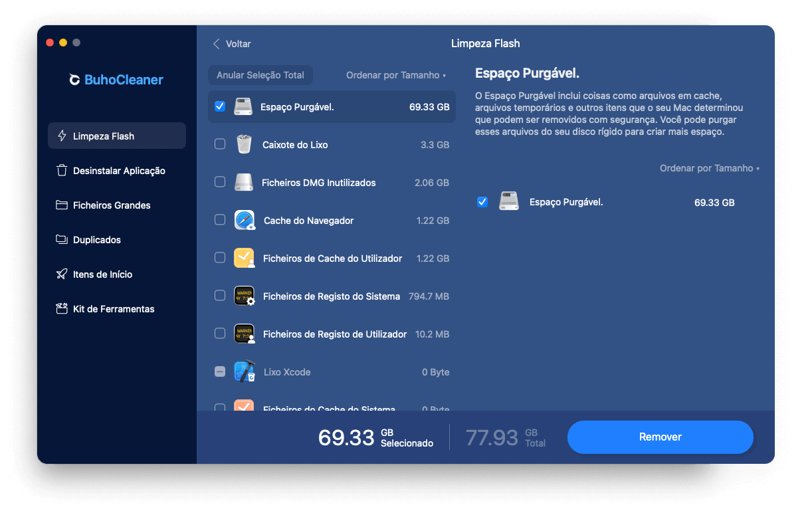The width and height of the screenshot is (812, 513).
Task: Click Anular Seleção Total button
Action: coord(260,75)
